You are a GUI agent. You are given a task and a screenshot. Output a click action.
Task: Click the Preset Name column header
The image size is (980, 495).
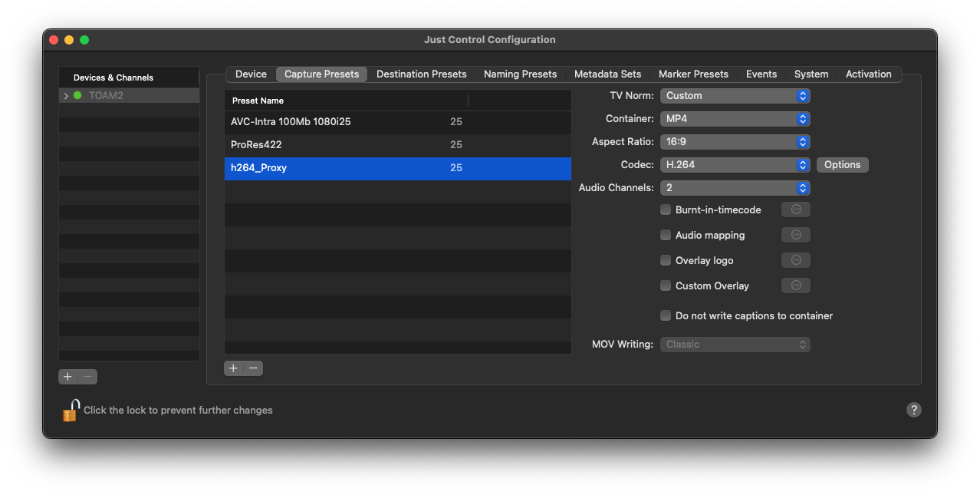point(346,101)
